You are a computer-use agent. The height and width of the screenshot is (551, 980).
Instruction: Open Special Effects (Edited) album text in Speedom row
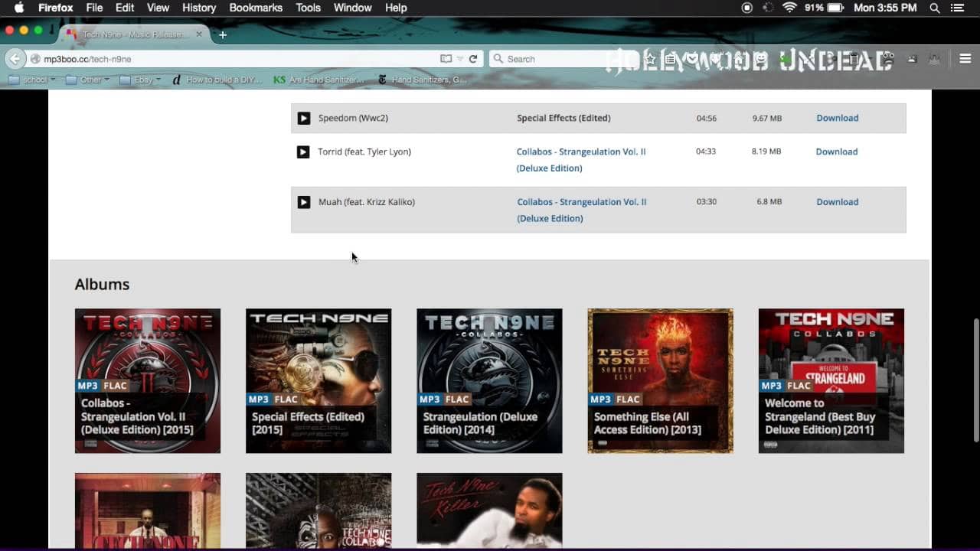click(x=563, y=118)
